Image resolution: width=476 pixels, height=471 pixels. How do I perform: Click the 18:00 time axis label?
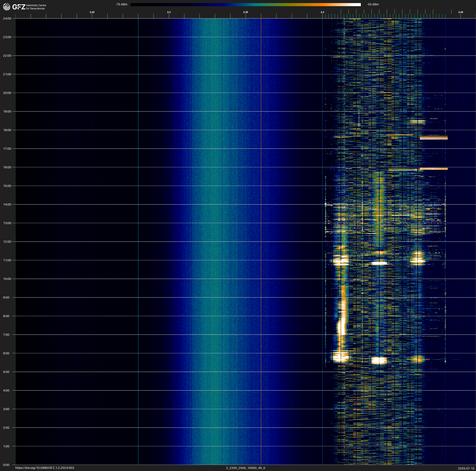pyautogui.click(x=7, y=130)
